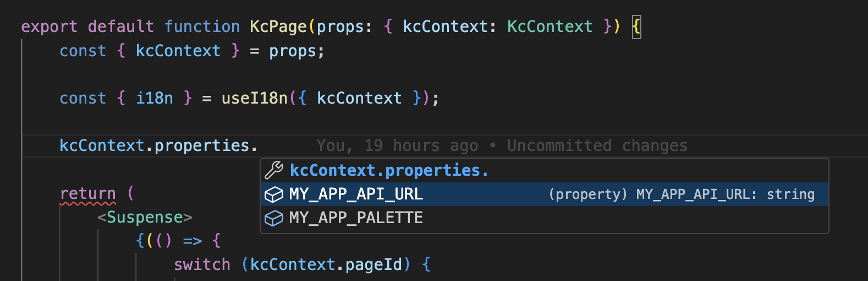
Task: Click the cube icon beside MY_APP_API_URL
Action: pos(273,194)
